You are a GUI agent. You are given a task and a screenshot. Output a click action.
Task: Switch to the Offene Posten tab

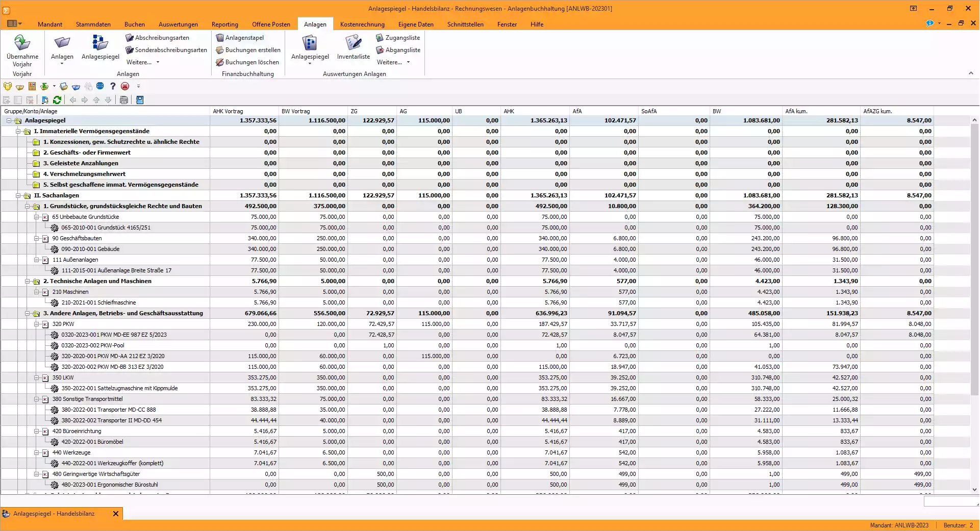271,24
